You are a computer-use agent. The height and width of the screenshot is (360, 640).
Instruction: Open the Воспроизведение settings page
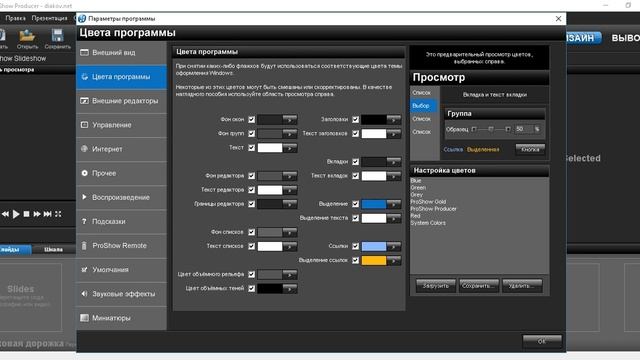(x=121, y=197)
